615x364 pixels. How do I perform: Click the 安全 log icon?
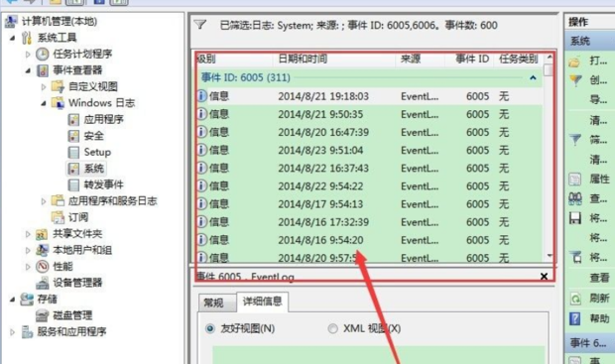coord(73,136)
